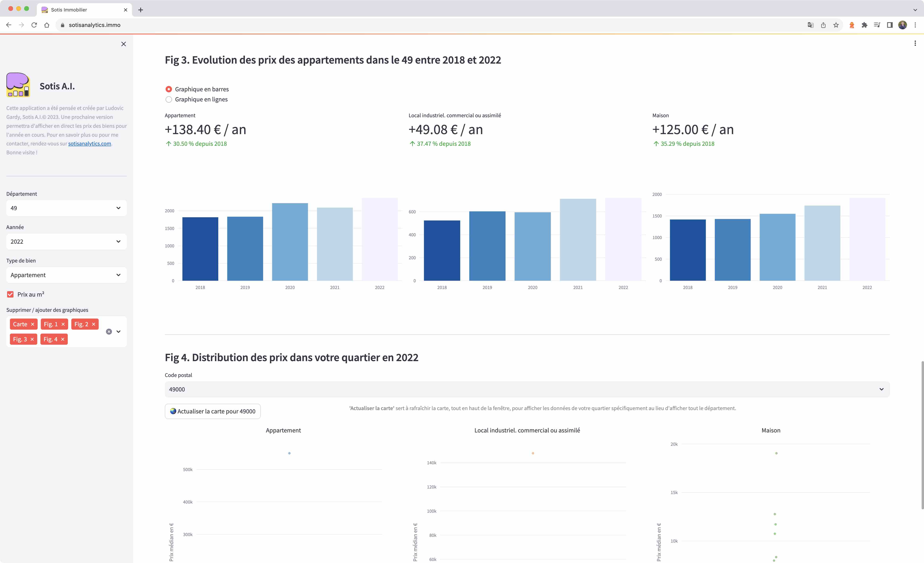
Task: Open the Code postal dropdown showing 49000
Action: pyautogui.click(x=527, y=389)
